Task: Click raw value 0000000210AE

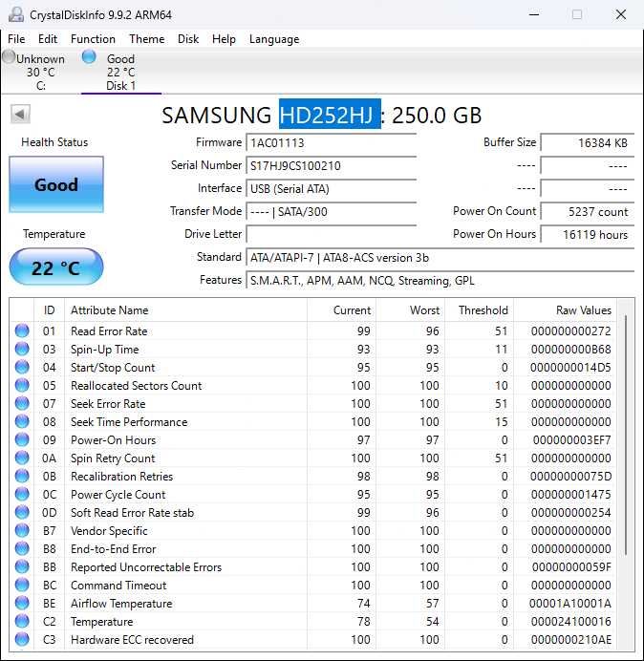Action: point(571,639)
